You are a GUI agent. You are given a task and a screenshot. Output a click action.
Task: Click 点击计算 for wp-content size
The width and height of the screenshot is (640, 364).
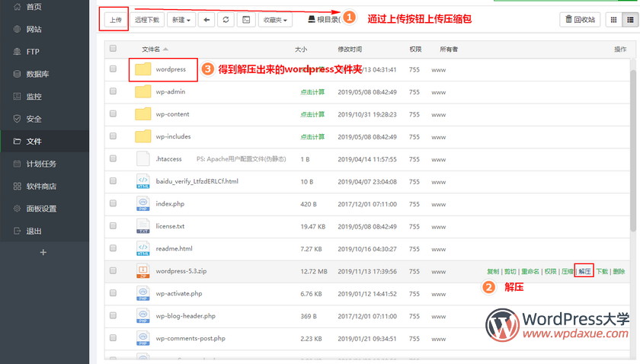point(312,115)
